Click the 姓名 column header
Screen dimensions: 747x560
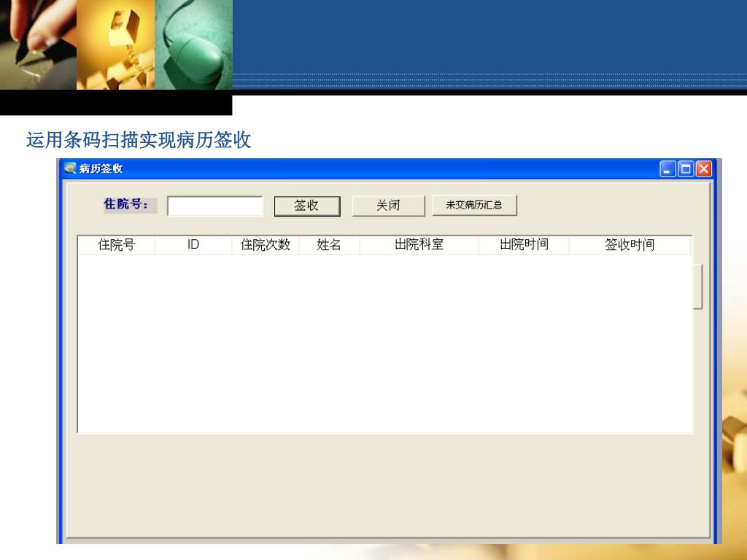point(329,245)
